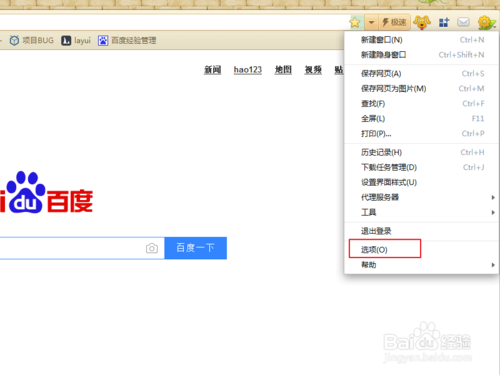Toggle the 极速 speed mode button
500x375 pixels.
[x=394, y=22]
